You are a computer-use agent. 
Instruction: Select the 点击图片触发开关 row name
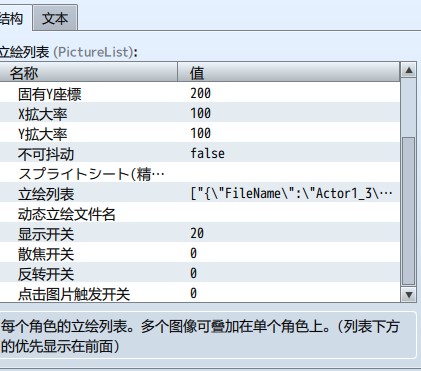pyautogui.click(x=74, y=294)
